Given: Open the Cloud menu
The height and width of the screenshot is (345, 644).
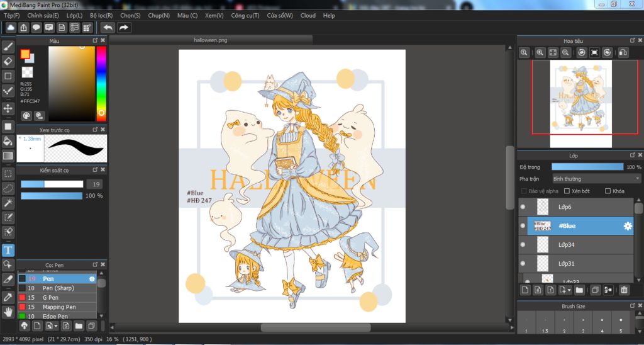Looking at the screenshot, I should 308,16.
